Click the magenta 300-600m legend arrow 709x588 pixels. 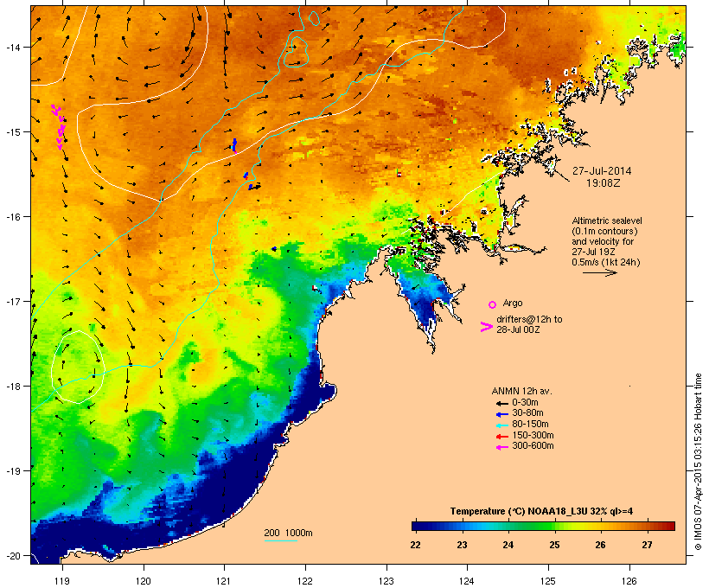pos(501,447)
